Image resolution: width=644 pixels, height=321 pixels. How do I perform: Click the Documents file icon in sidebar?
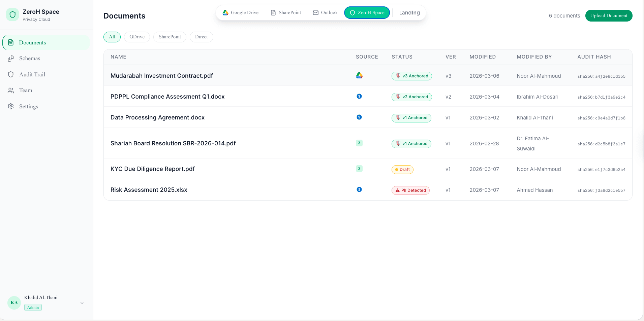pyautogui.click(x=11, y=42)
